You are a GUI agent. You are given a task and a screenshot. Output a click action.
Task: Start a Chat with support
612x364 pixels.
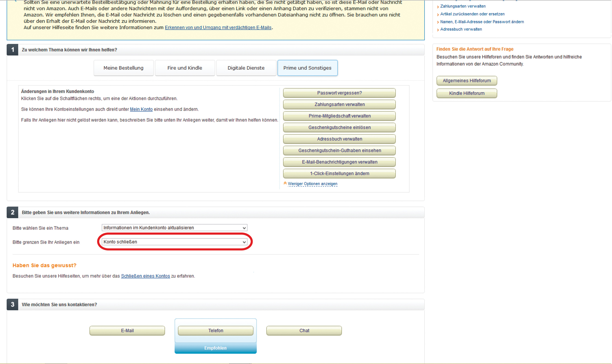tap(304, 331)
